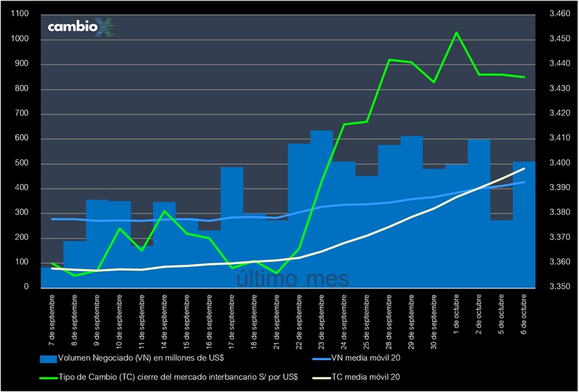
Task: Click the '29 de septiembre' axis label
Action: [x=412, y=322]
